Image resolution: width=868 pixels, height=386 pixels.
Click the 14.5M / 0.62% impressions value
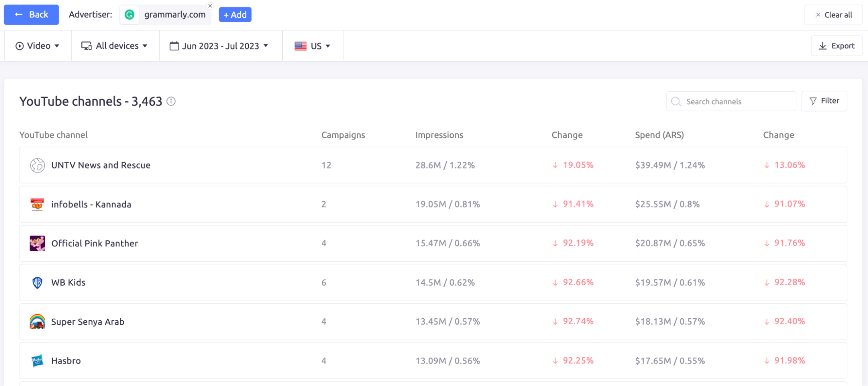coord(445,283)
